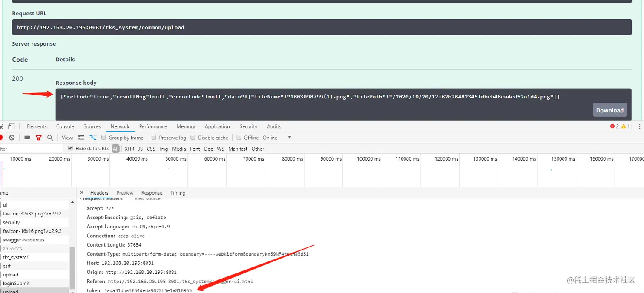Open the Performance tab
644x293 pixels.
(x=153, y=126)
